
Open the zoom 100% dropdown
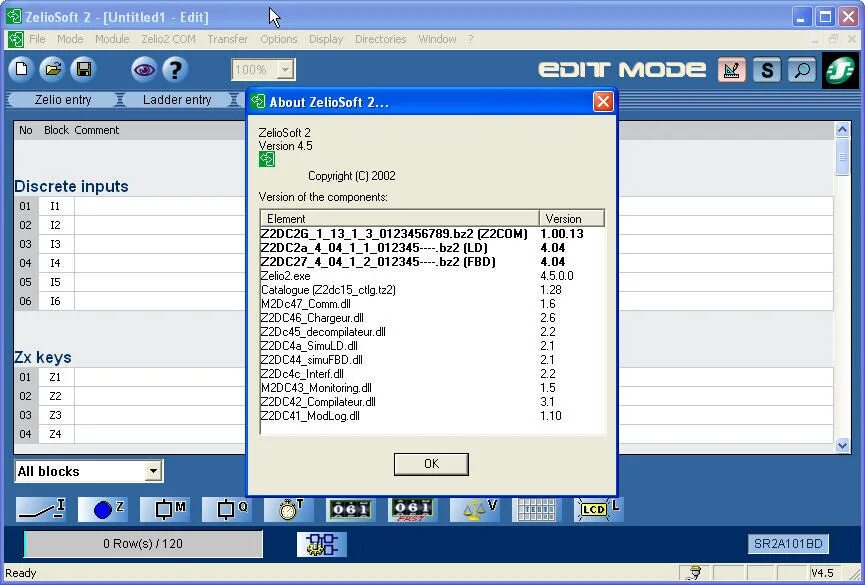pyautogui.click(x=285, y=70)
